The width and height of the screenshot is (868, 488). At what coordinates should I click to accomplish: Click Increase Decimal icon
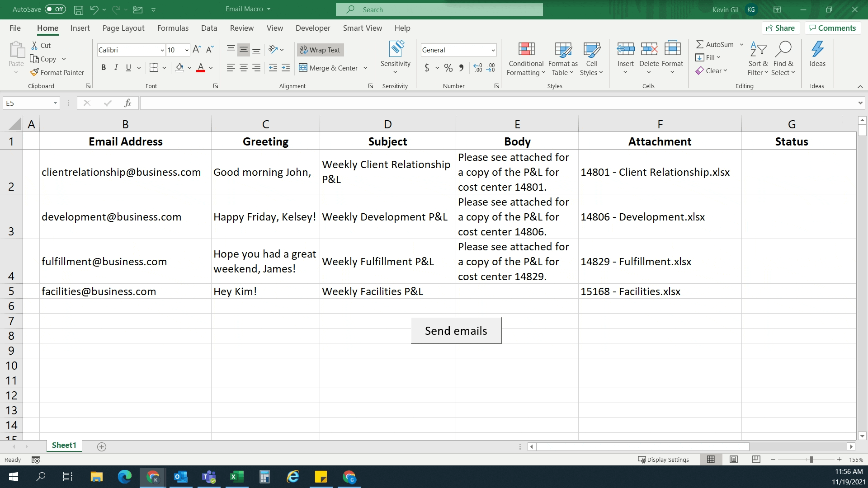click(x=478, y=68)
